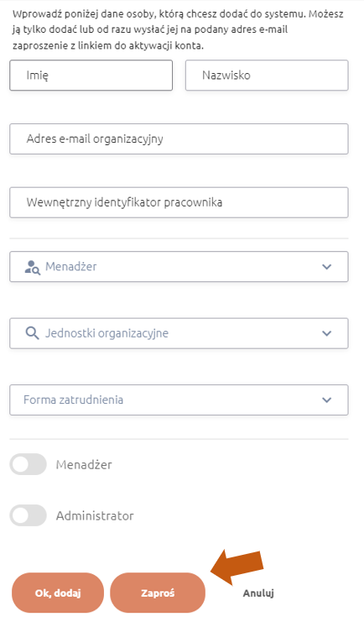This screenshot has width=364, height=627.
Task: Open the Forma zatrudnienia select box text
Action: [73, 400]
